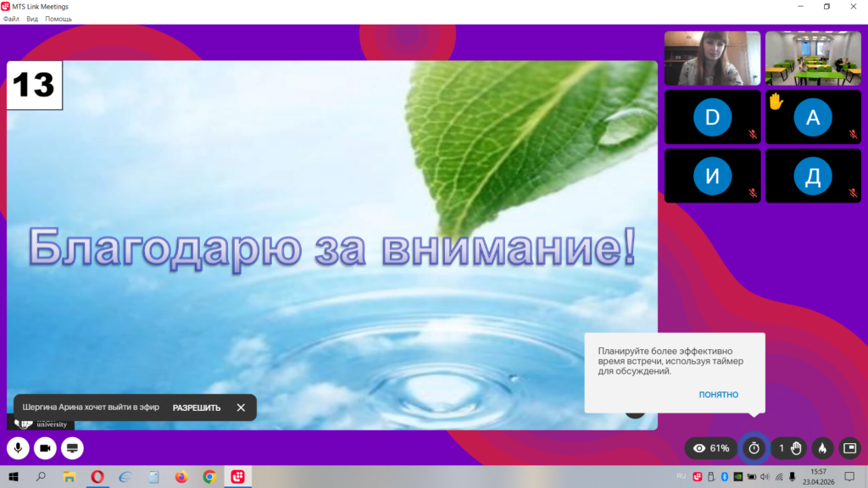Dismiss the on-air request notification
The image size is (868, 488).
pyautogui.click(x=241, y=408)
